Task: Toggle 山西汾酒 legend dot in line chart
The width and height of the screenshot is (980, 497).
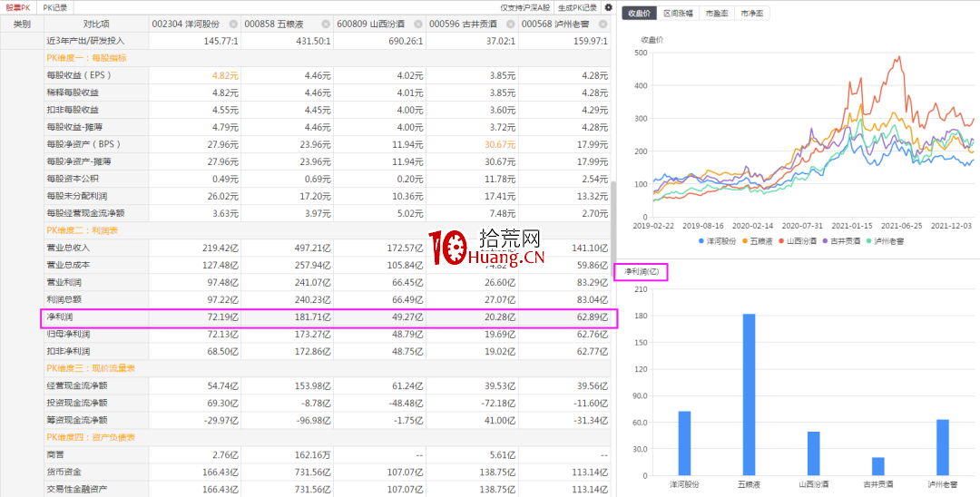Action: tap(782, 240)
